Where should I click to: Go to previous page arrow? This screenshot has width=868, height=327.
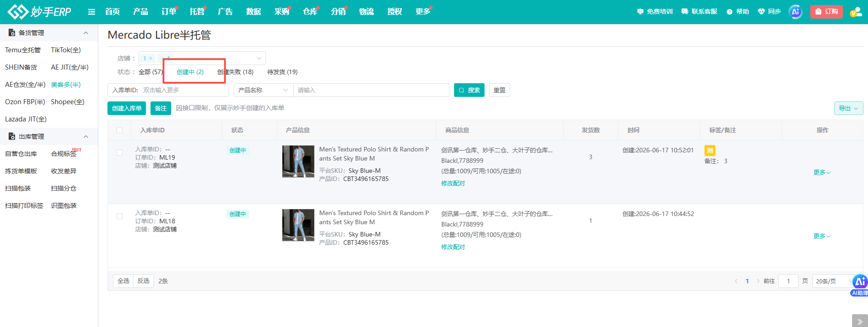tap(736, 281)
